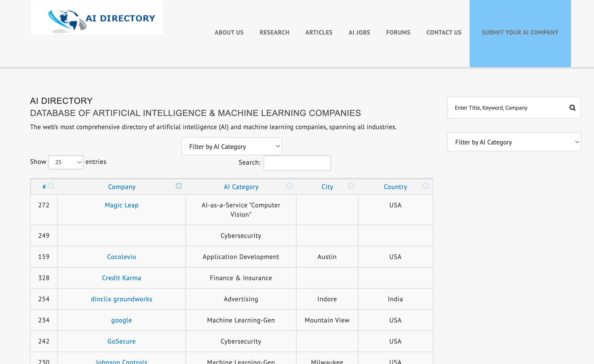
Task: Click the AI Category column header
Action: pyautogui.click(x=241, y=187)
